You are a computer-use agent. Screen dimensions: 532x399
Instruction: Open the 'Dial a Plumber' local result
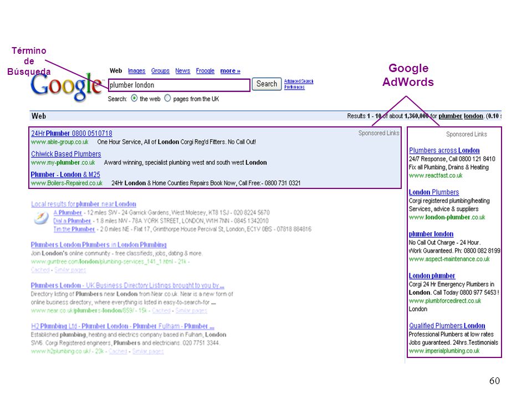[x=72, y=221]
